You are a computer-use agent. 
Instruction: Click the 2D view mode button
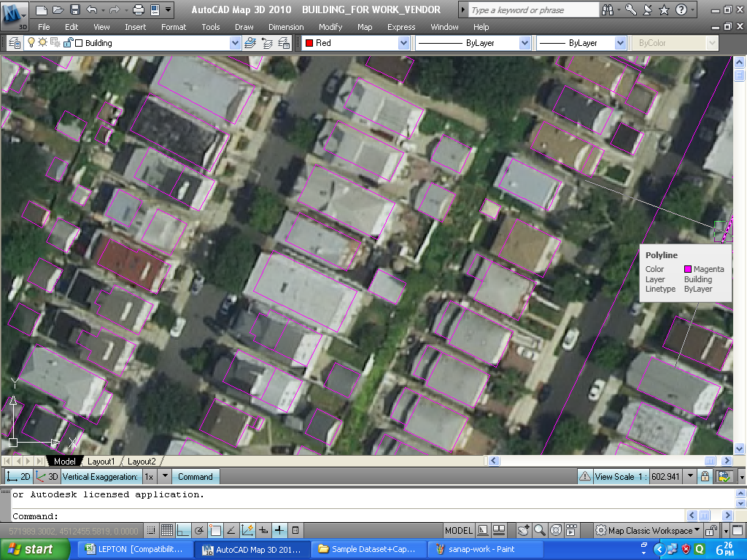coord(19,477)
